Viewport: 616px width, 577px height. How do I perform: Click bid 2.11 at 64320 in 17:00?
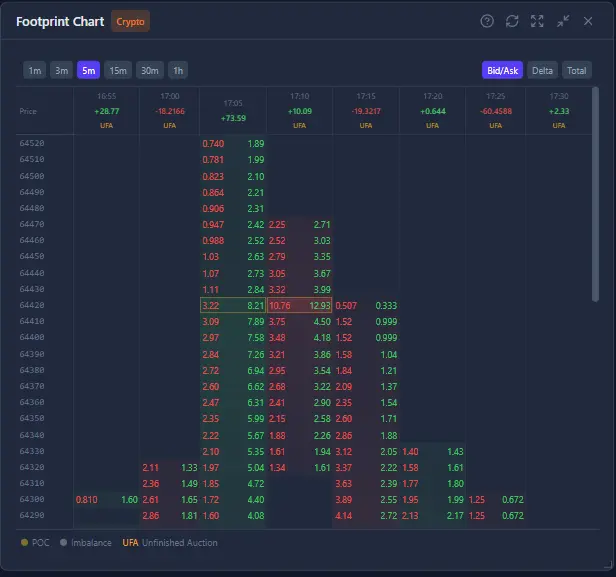(x=150, y=468)
